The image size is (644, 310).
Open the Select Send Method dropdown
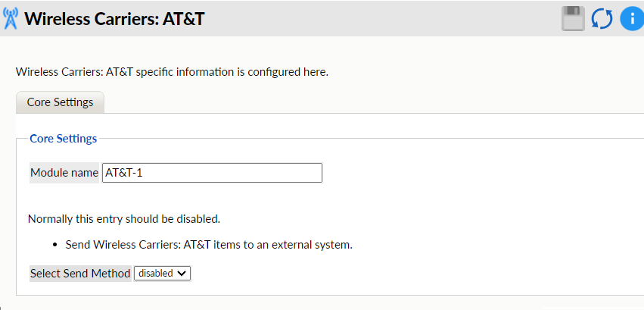point(162,273)
